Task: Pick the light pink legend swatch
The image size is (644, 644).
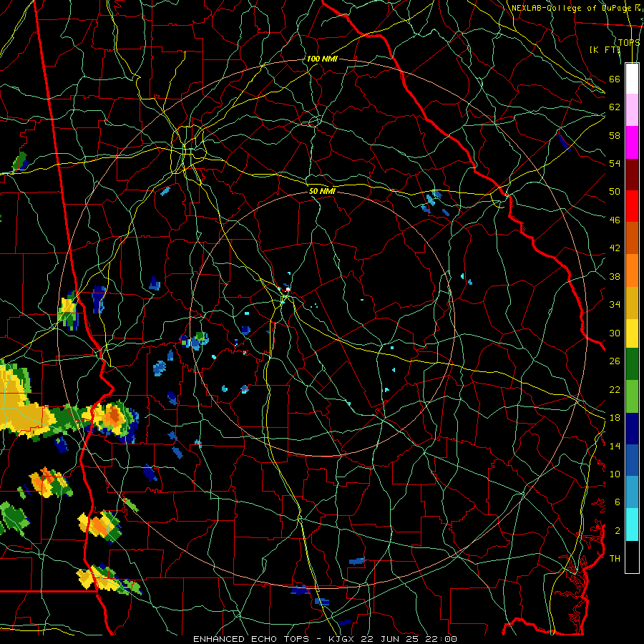Action: point(632,109)
